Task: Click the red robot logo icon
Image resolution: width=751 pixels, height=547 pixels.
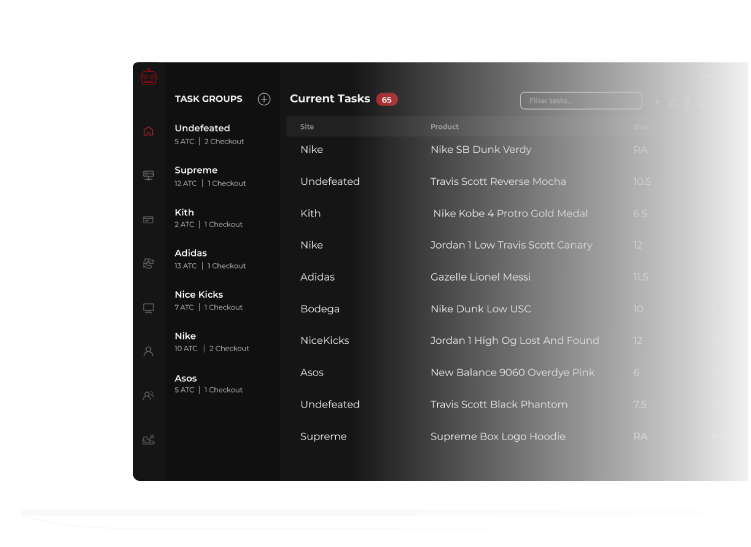Action: (x=149, y=77)
